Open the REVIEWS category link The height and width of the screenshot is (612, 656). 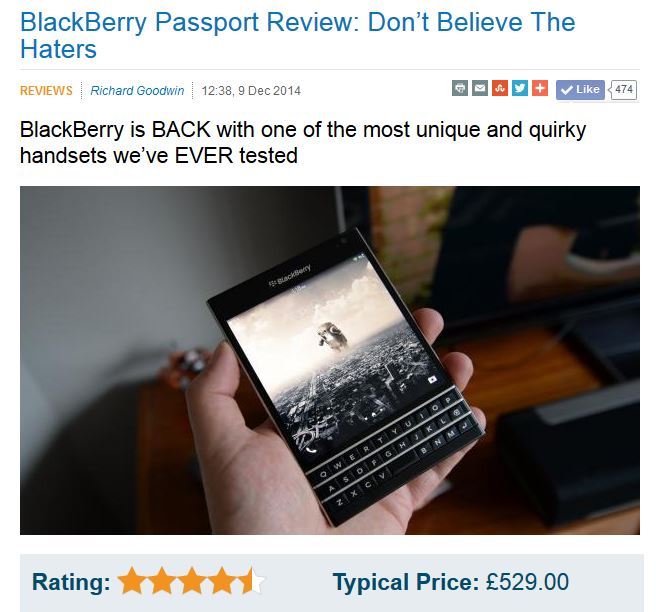pyautogui.click(x=46, y=91)
